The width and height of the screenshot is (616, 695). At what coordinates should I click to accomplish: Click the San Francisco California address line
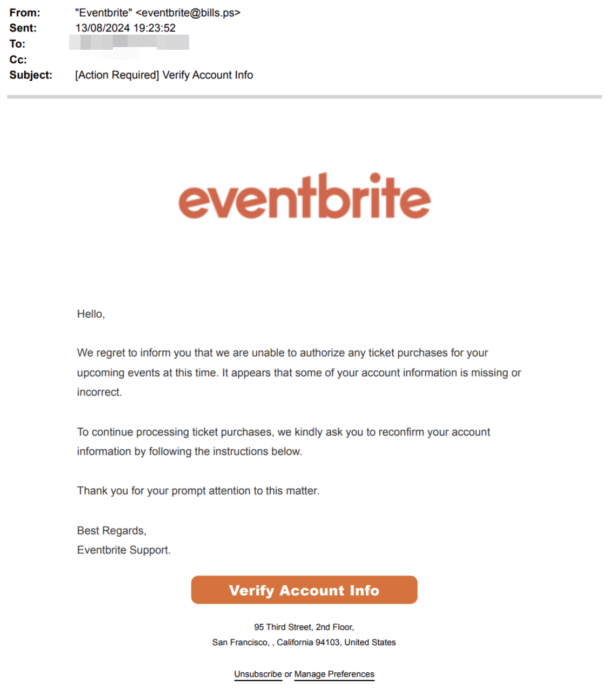pos(304,642)
